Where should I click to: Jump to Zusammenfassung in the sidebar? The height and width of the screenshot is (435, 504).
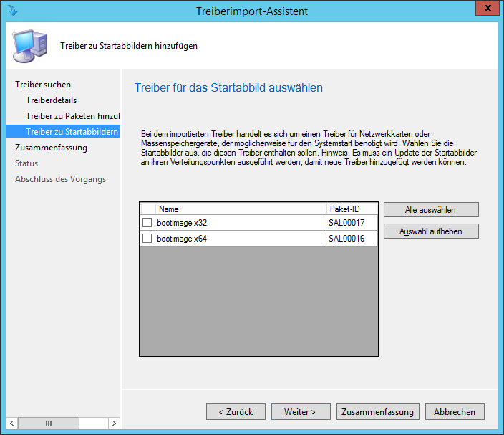tap(51, 148)
